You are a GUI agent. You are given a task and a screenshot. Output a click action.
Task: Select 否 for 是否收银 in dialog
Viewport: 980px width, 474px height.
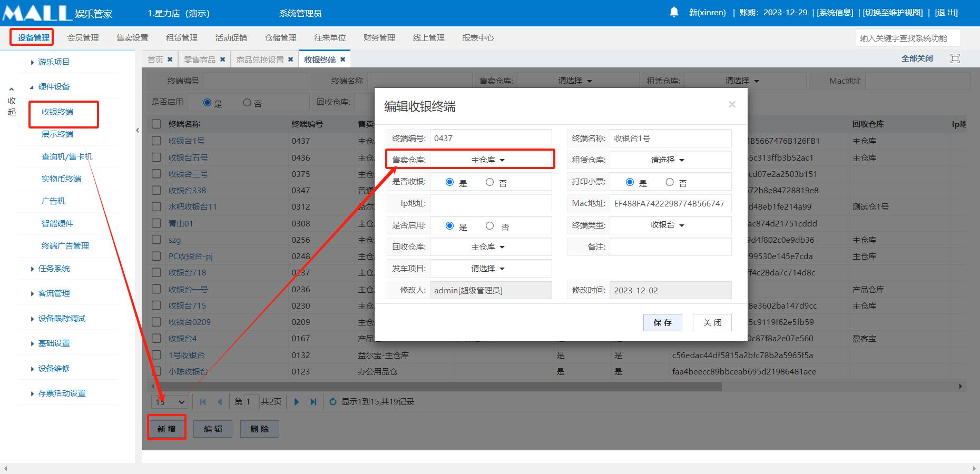point(489,182)
